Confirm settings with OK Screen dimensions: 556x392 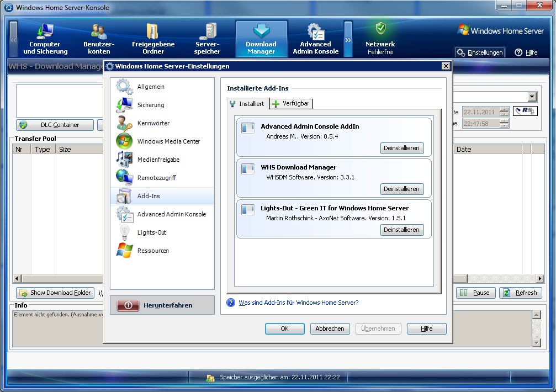pyautogui.click(x=284, y=329)
